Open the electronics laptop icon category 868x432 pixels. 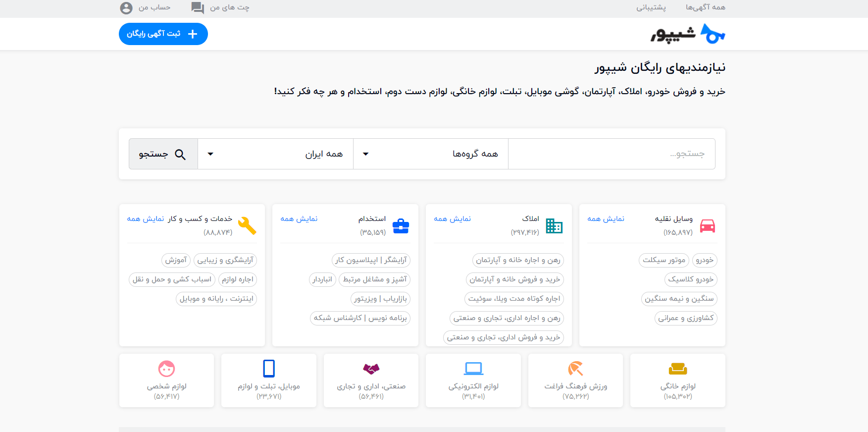pyautogui.click(x=473, y=369)
